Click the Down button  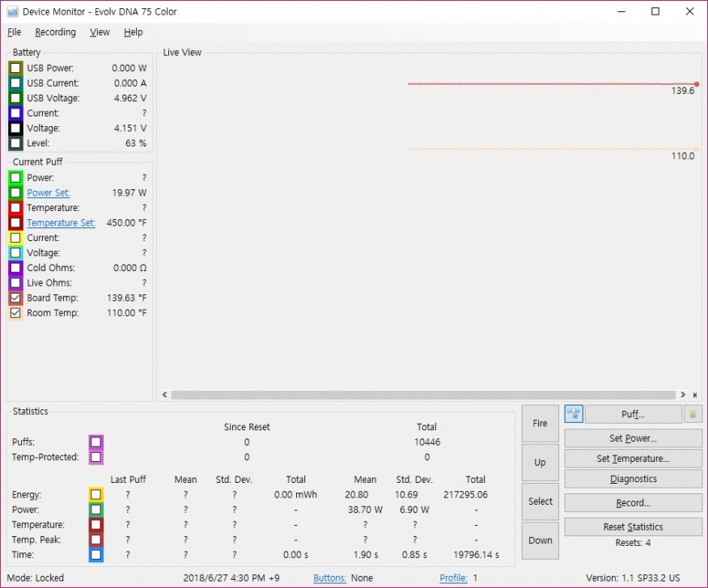(x=540, y=540)
